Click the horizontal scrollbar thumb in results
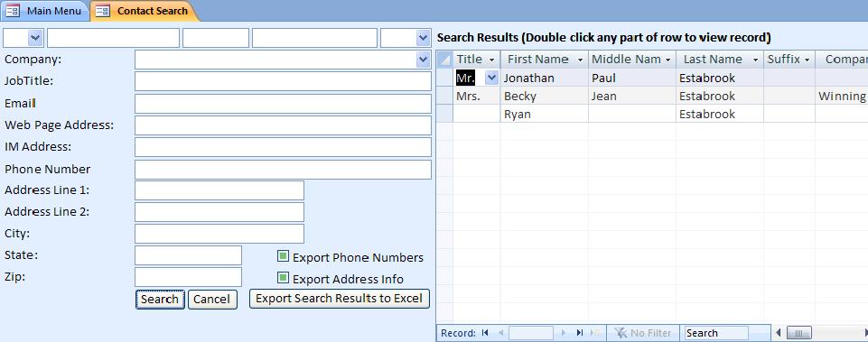868x342 pixels. pyautogui.click(x=798, y=333)
